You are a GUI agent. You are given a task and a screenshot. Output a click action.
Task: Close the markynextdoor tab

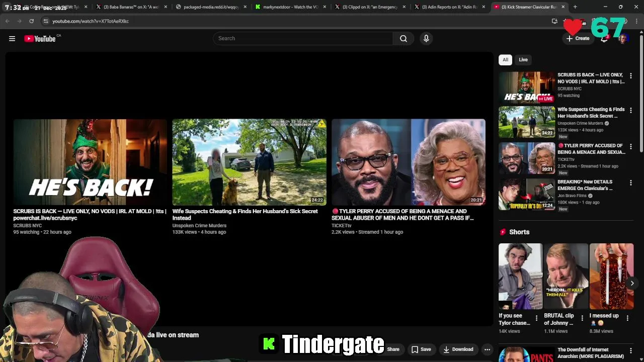[325, 7]
